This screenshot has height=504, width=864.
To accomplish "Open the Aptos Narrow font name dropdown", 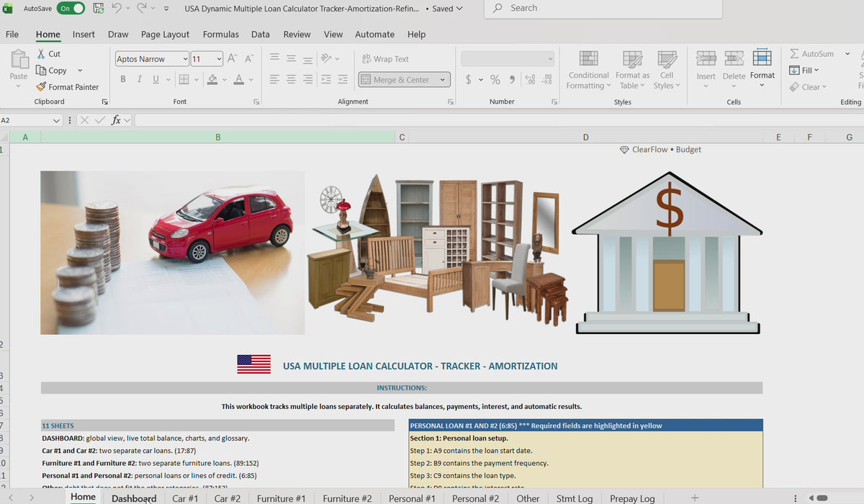I will click(x=186, y=59).
